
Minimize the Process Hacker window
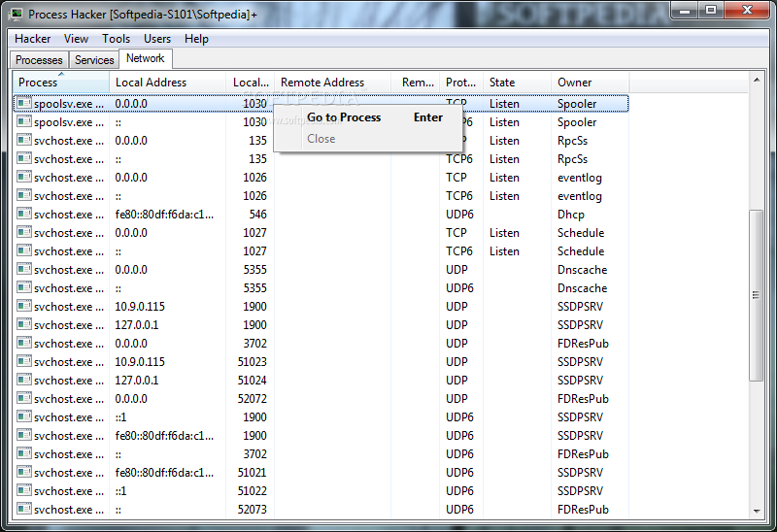685,11
